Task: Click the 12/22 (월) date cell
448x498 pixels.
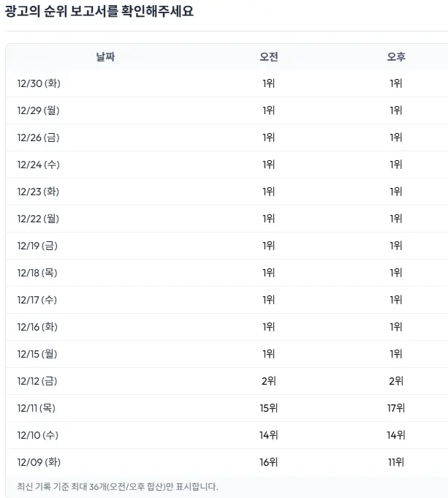Action: (x=39, y=219)
